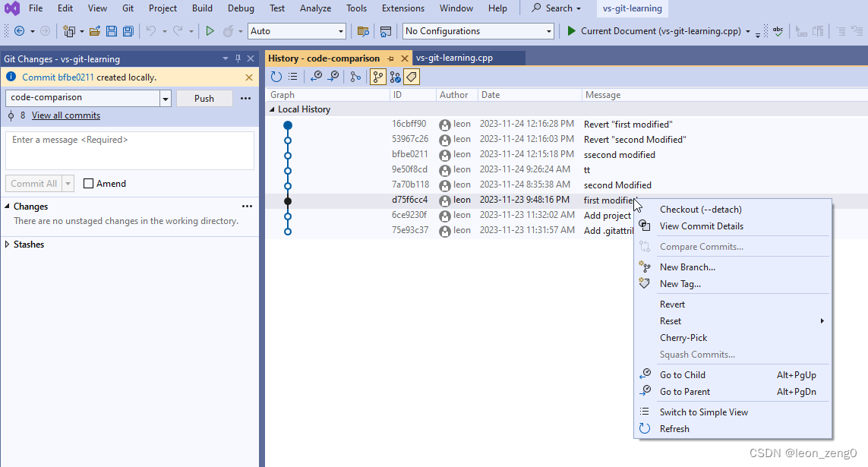Switch to simple view list icon in History toolbar
Viewport: 868px width, 467px height.
(293, 77)
